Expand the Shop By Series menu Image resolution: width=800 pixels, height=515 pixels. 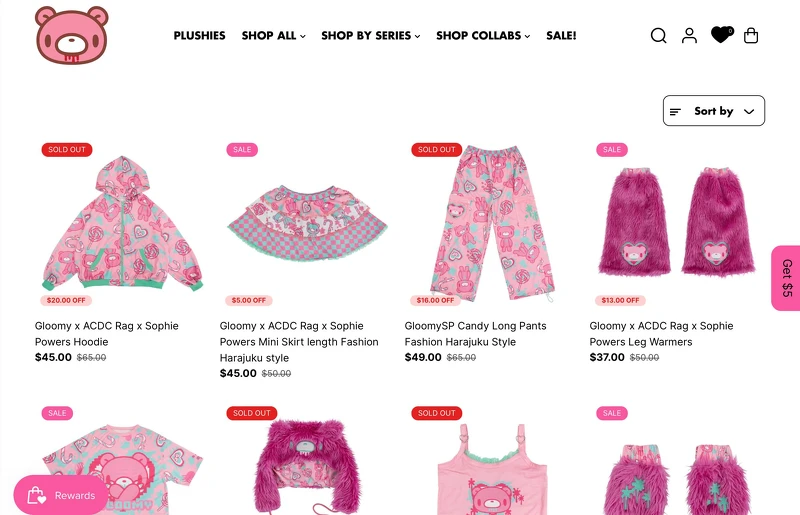pos(370,35)
